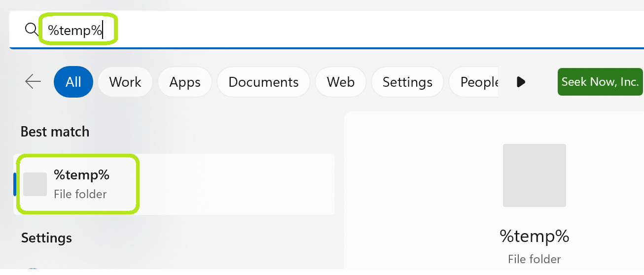644x275 pixels.
Task: Go back using the left arrow
Action: pos(33,81)
